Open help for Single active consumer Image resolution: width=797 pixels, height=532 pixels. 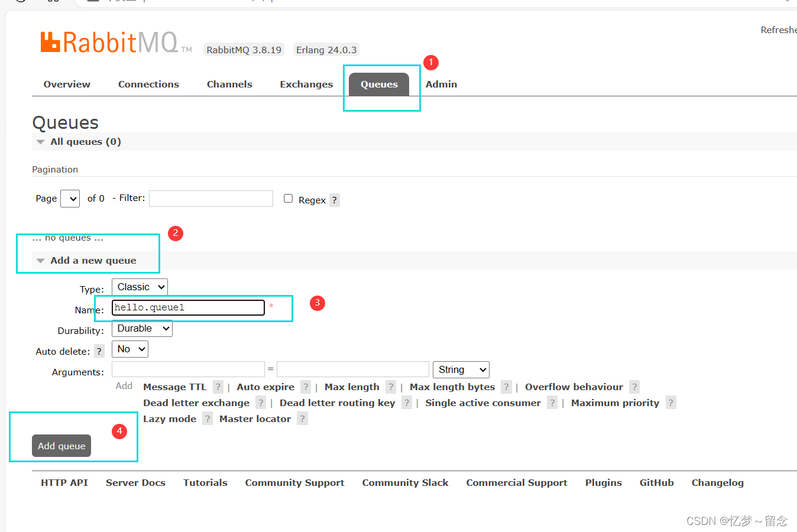[x=552, y=403]
